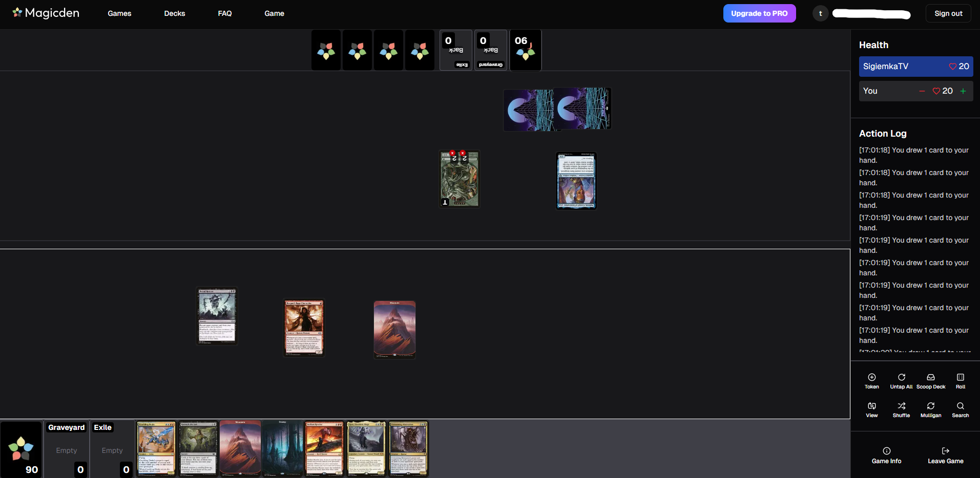
Task: Click opponent's Exile pile
Action: coord(456,50)
